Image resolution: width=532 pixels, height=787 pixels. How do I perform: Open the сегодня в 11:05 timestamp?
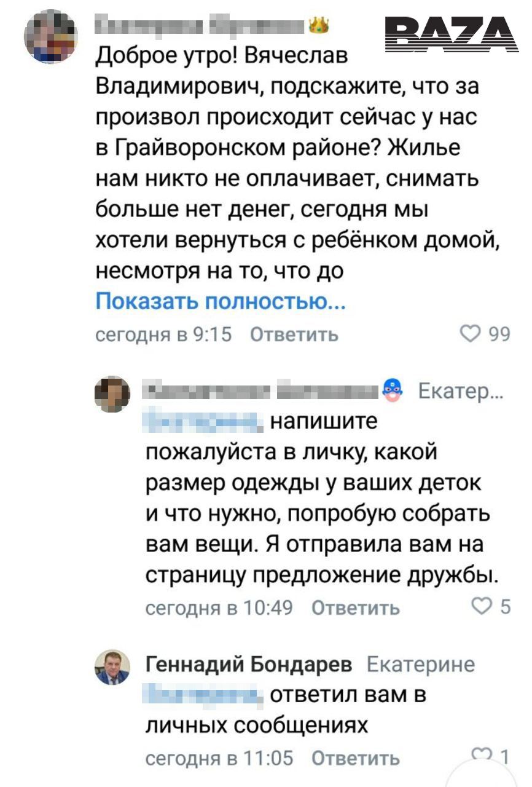[x=219, y=758]
